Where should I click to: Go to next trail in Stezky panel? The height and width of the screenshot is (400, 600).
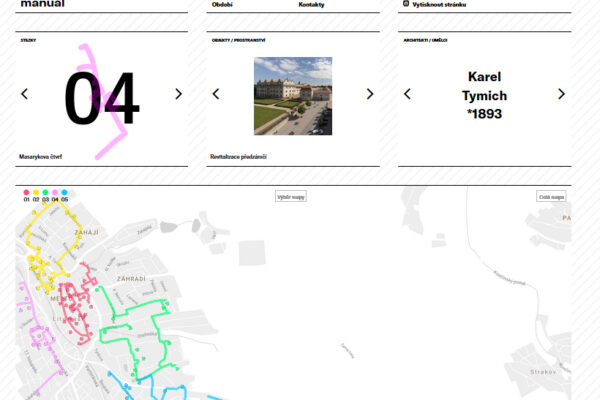click(x=179, y=94)
